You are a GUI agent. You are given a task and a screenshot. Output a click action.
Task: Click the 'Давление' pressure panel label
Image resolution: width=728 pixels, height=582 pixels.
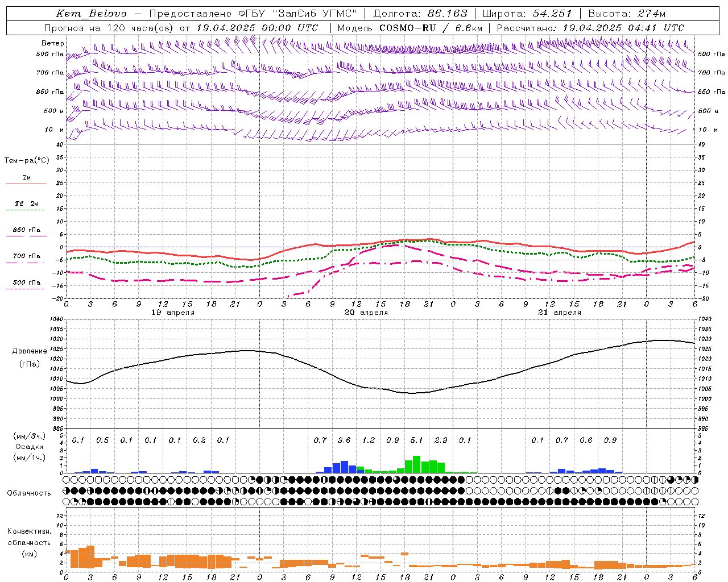pos(30,351)
